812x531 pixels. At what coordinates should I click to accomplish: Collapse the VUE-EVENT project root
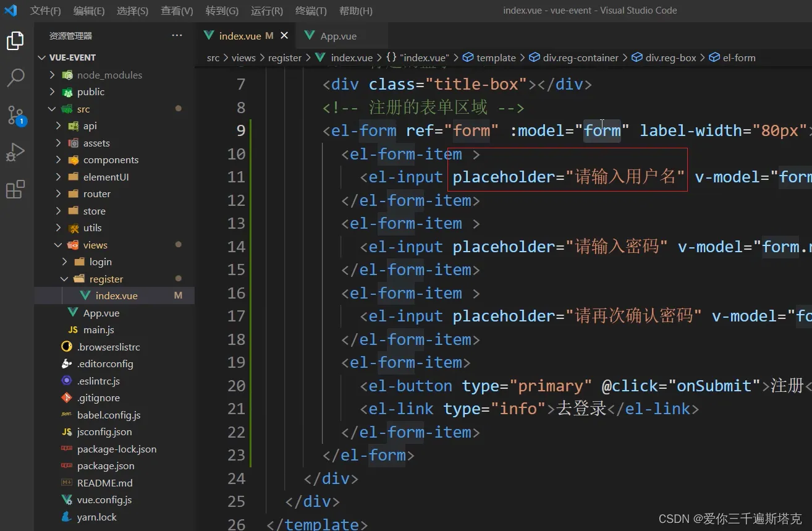tap(72, 57)
